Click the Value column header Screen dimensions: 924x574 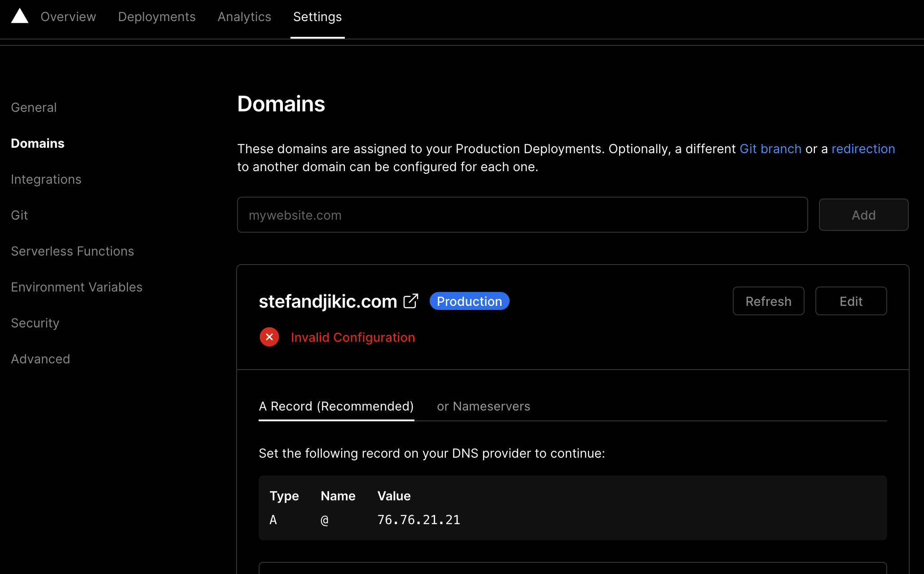click(394, 496)
